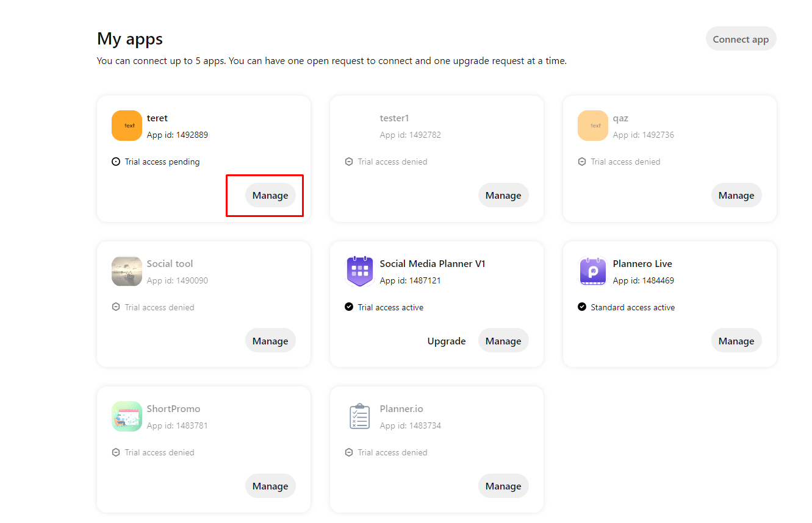Manage the ShortPromo app
This screenshot has height=523, width=812.
270,486
